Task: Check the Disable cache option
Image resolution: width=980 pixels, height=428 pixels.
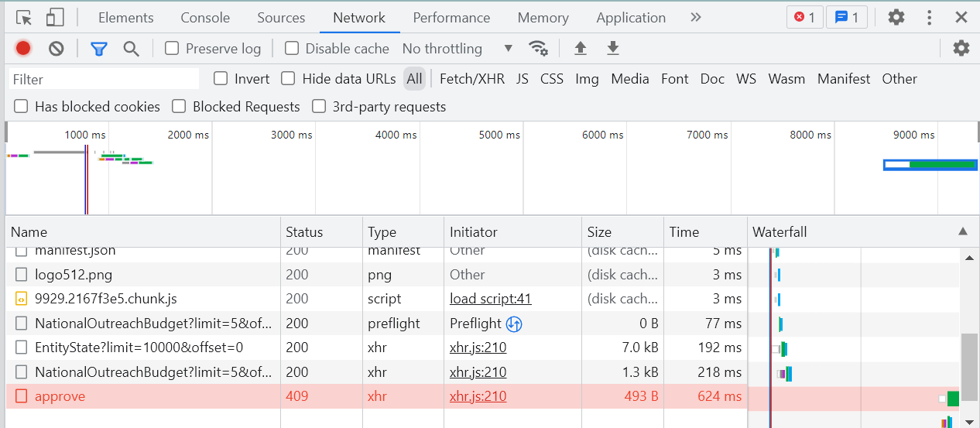Action: click(x=292, y=49)
